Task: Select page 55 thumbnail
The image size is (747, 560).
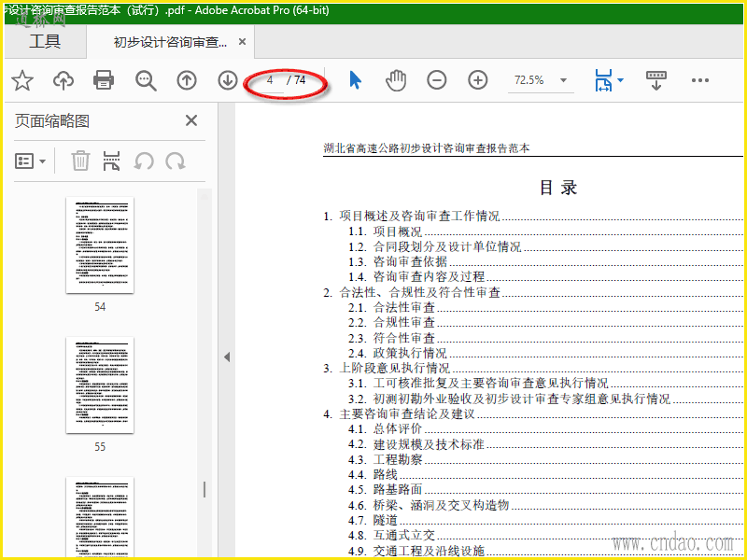Action: 100,385
